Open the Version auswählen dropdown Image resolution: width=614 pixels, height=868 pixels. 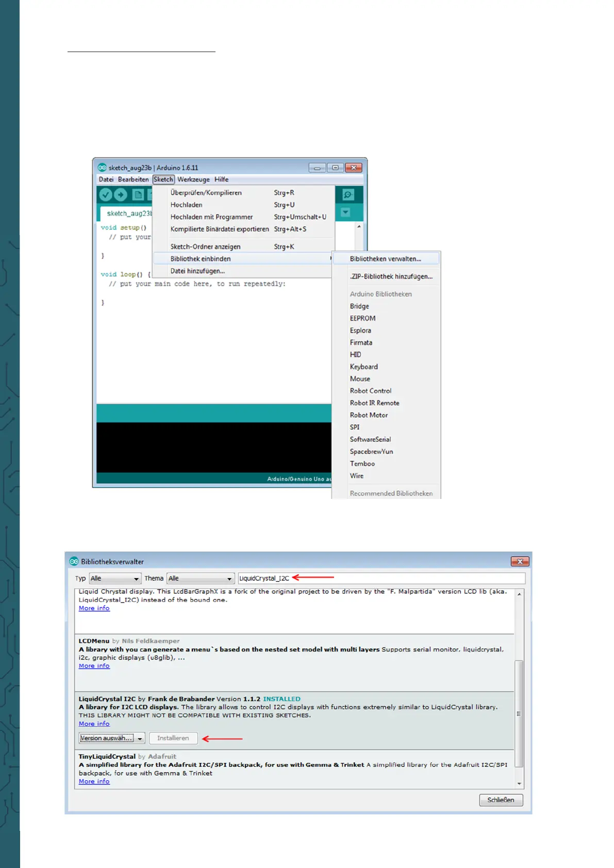tap(112, 738)
